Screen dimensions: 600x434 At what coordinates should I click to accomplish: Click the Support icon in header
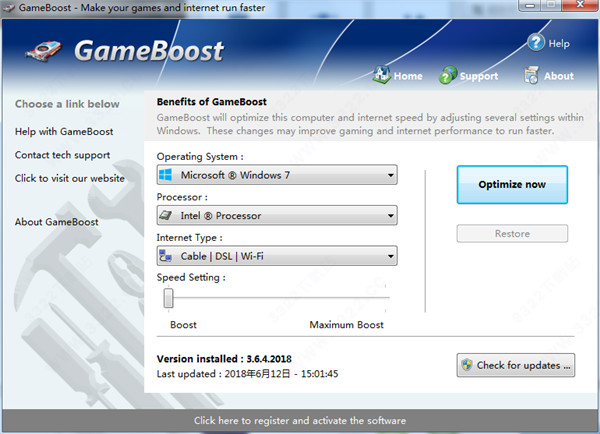tap(447, 75)
